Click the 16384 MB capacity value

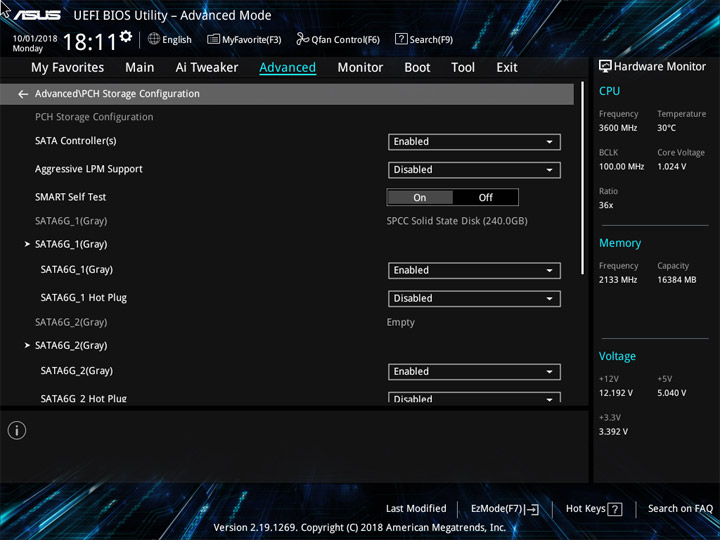[x=676, y=280]
